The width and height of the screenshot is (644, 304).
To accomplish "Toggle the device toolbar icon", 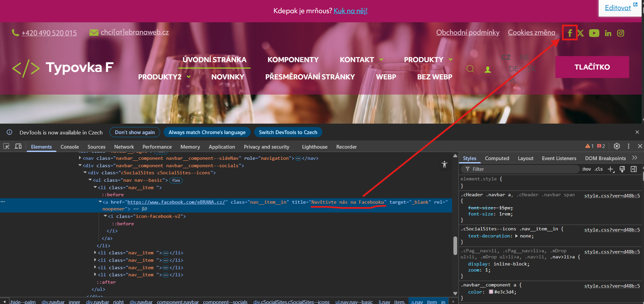I will click(18, 146).
